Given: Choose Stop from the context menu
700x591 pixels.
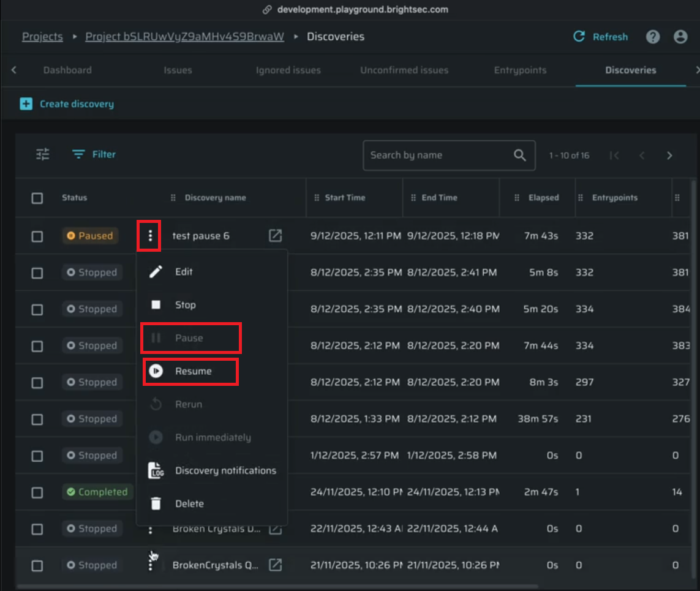Looking at the screenshot, I should coord(212,304).
